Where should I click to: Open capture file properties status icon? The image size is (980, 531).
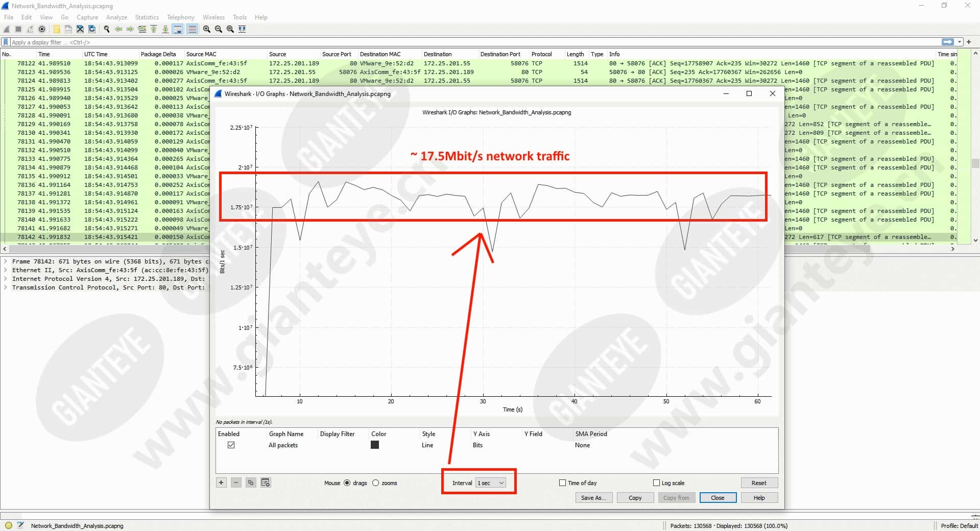20,525
